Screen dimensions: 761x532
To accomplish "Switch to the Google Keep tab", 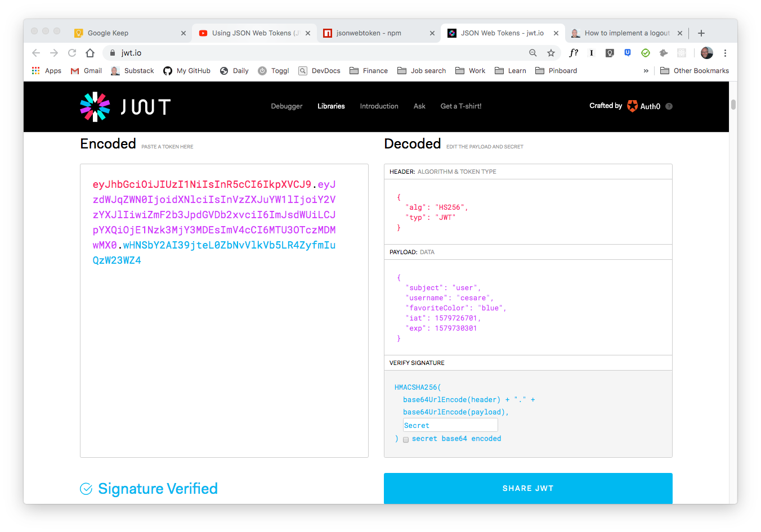I will (129, 33).
